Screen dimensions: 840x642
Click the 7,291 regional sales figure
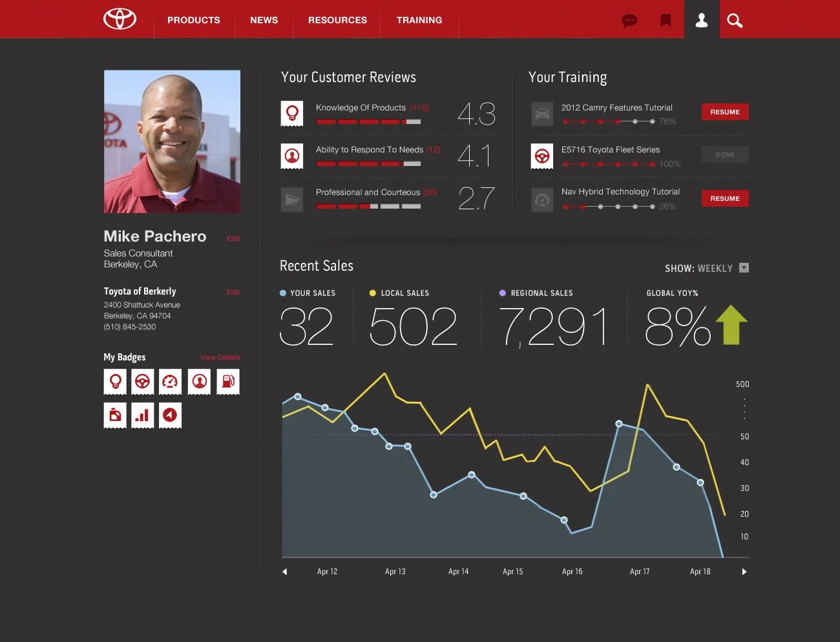tap(554, 326)
